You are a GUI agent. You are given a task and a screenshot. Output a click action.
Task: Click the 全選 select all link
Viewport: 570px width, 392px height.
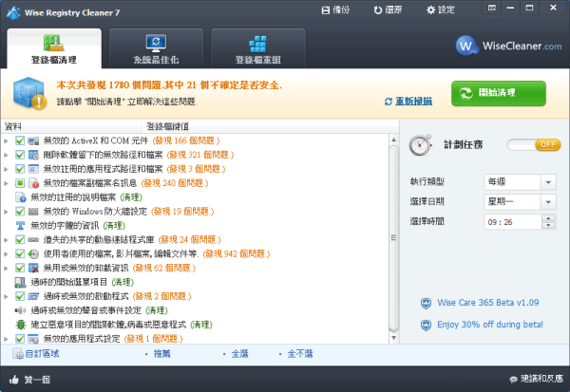(240, 354)
